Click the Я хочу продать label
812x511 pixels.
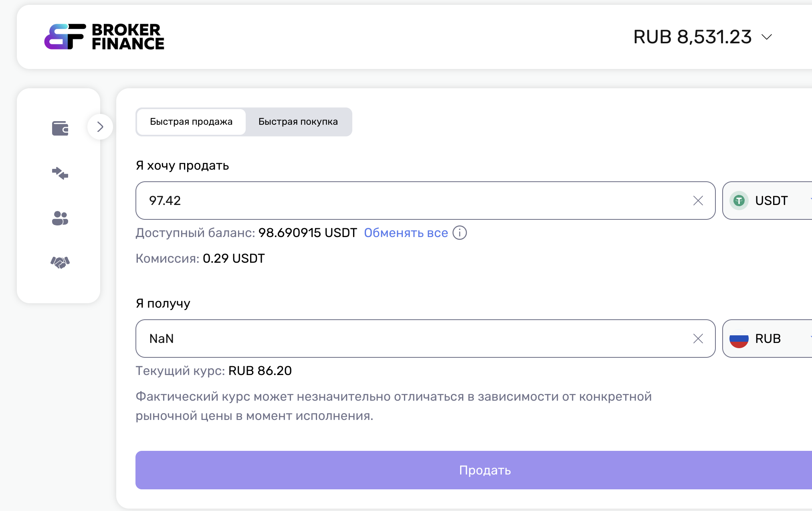coord(182,165)
